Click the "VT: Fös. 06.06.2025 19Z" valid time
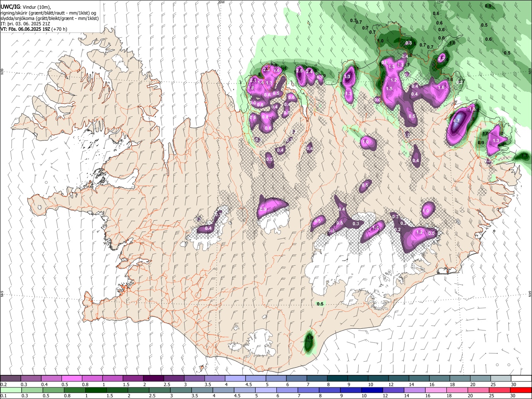 pyautogui.click(x=25, y=29)
